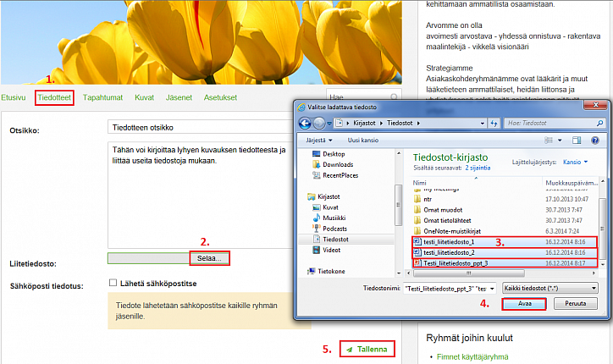
Task: Click the Selaa... browse button
Action: click(x=209, y=258)
